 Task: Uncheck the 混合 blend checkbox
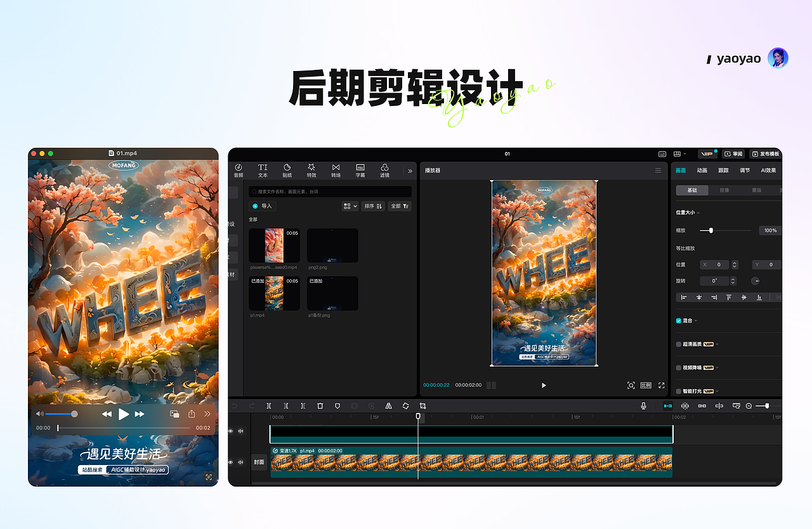pos(679,321)
